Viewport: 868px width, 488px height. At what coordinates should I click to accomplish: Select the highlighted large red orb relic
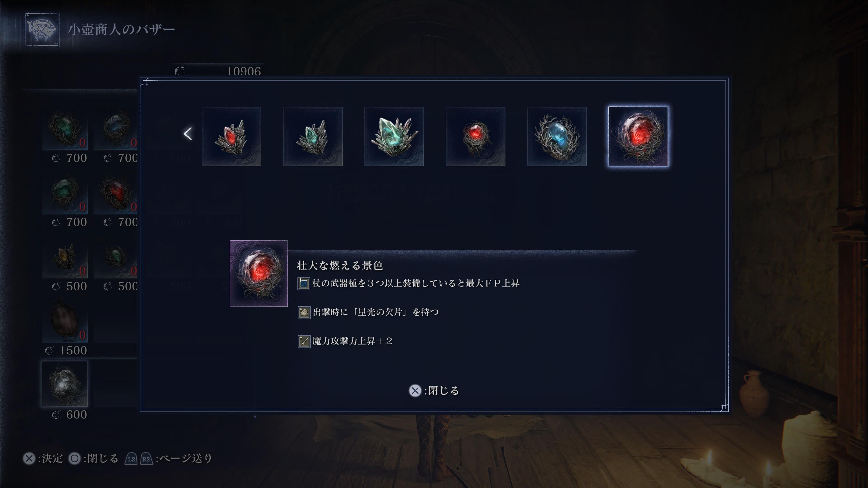(x=638, y=136)
